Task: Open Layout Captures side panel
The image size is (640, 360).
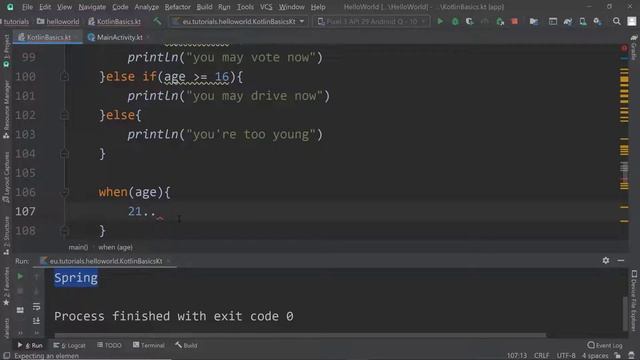Action: pos(6,177)
